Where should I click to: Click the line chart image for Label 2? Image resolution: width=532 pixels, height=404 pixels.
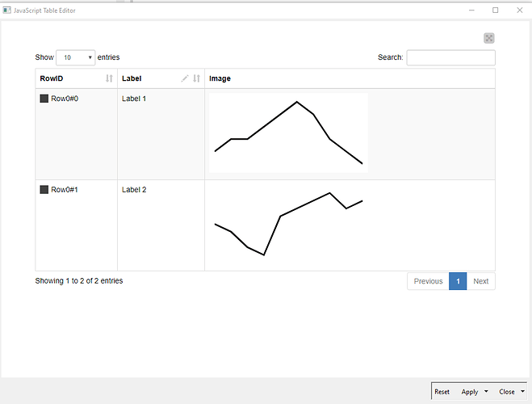point(288,224)
